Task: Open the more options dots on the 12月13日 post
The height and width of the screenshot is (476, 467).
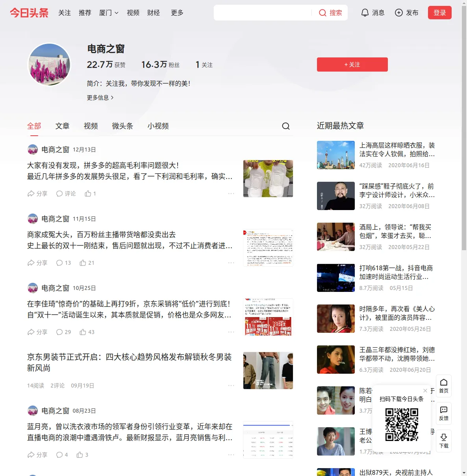Action: [231, 194]
